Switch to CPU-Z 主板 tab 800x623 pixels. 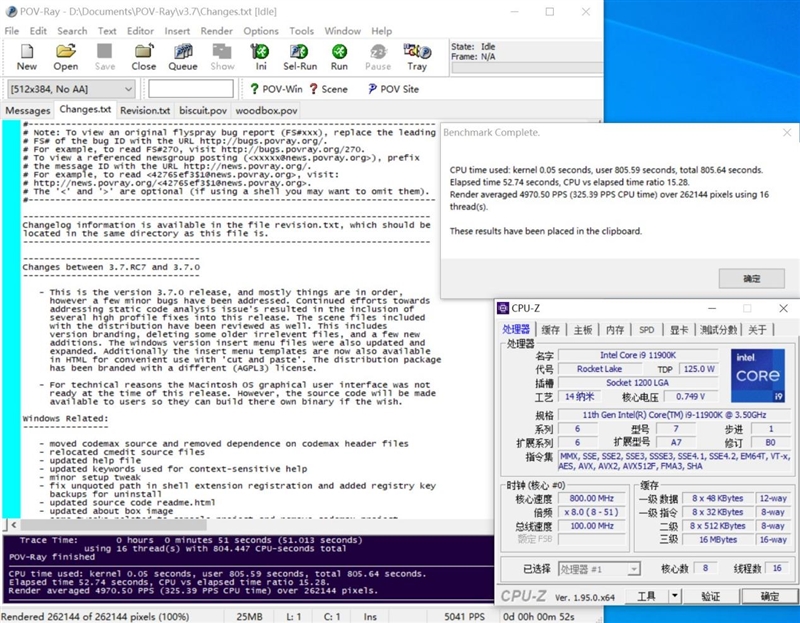point(583,330)
